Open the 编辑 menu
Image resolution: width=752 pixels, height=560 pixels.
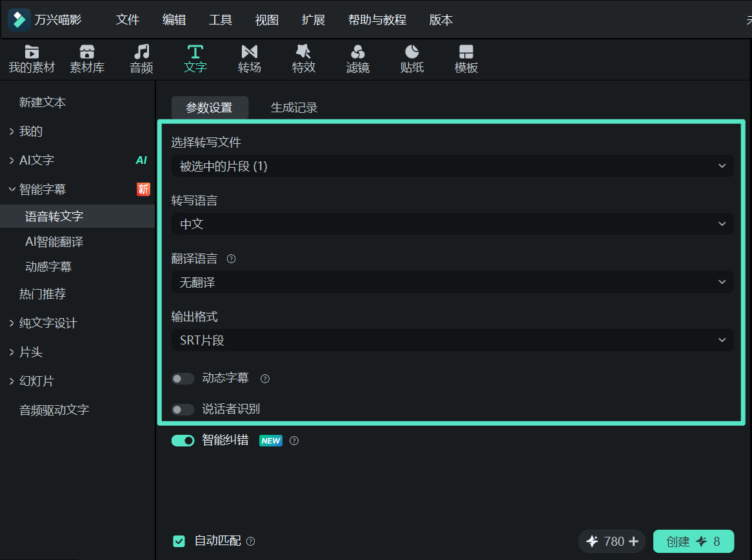(174, 19)
